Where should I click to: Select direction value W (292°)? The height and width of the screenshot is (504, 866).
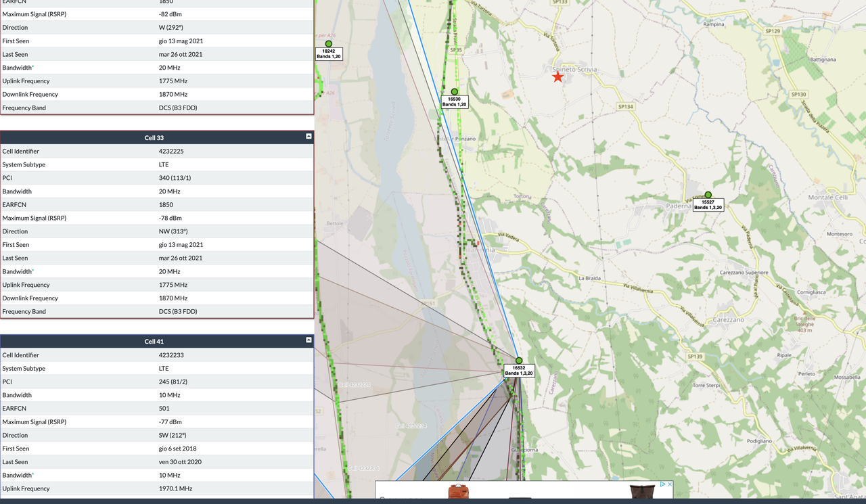click(x=170, y=28)
